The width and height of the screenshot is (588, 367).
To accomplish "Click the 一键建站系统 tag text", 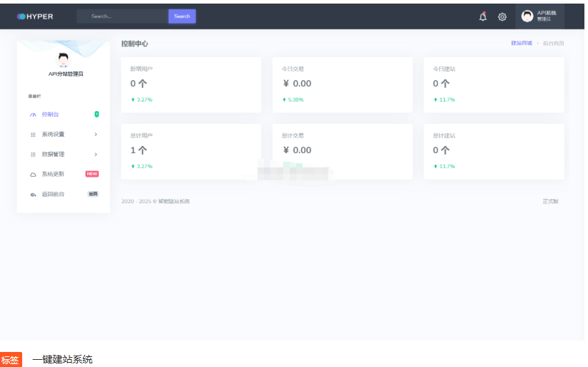I will (62, 360).
